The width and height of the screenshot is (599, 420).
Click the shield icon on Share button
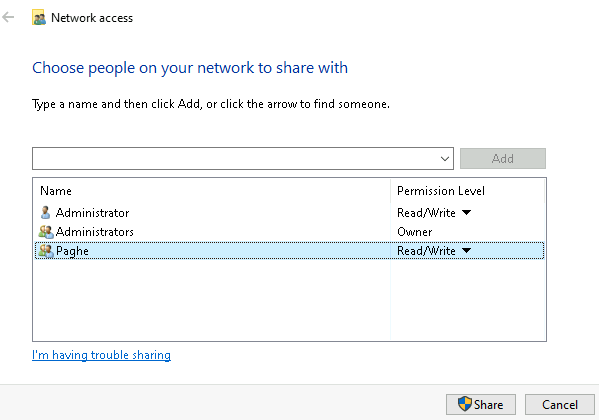coord(465,404)
